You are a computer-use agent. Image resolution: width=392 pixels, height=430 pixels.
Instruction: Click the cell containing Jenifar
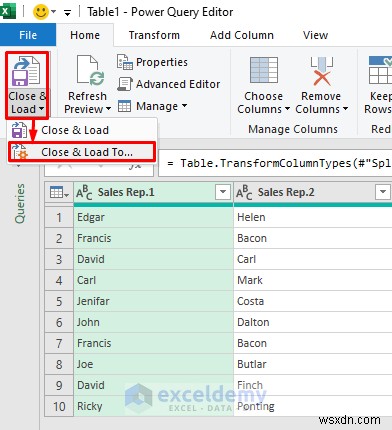point(153,301)
